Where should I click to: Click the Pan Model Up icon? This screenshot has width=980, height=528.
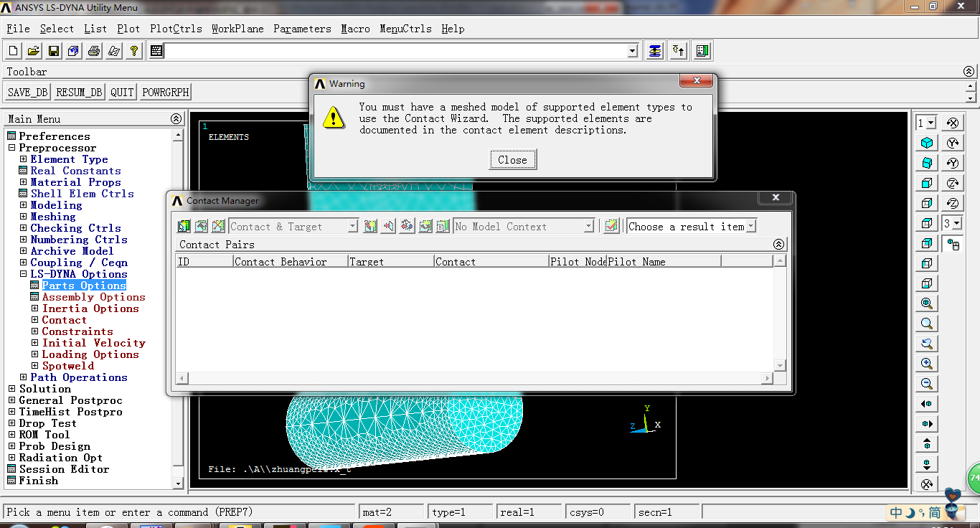click(x=927, y=444)
